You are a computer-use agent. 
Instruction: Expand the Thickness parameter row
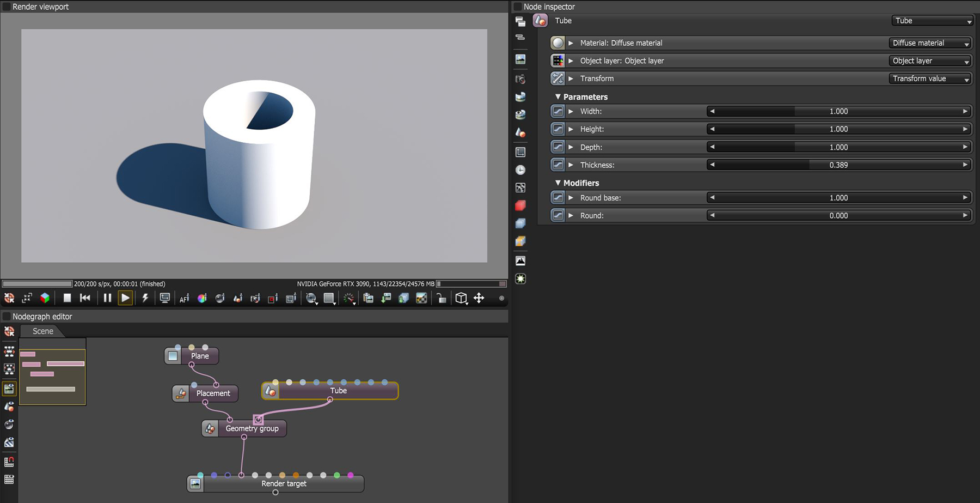click(571, 165)
